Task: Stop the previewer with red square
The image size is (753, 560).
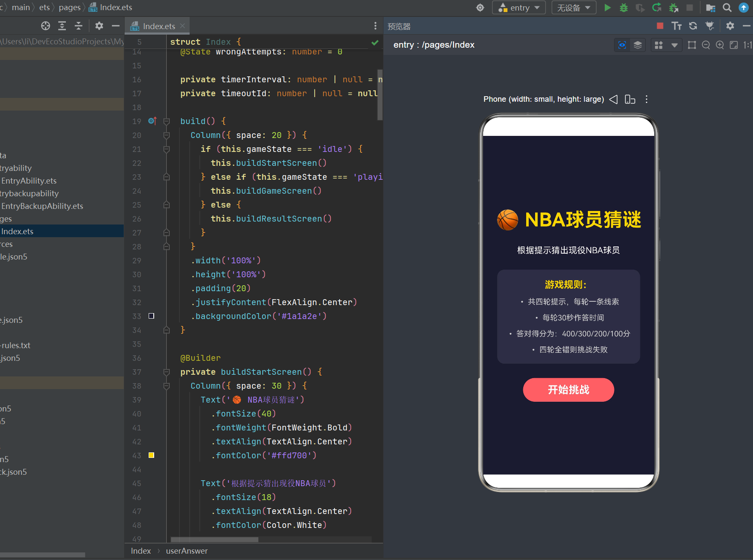Action: [660, 26]
